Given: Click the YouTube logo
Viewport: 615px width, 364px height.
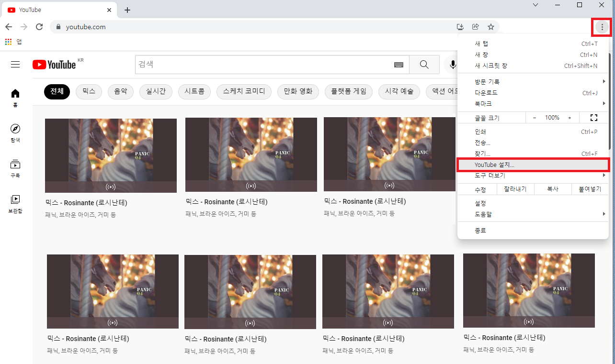Looking at the screenshot, I should tap(54, 65).
